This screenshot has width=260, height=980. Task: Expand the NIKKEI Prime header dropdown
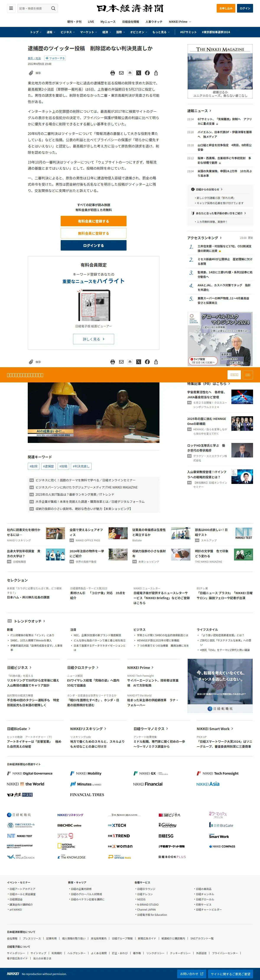(180, 22)
